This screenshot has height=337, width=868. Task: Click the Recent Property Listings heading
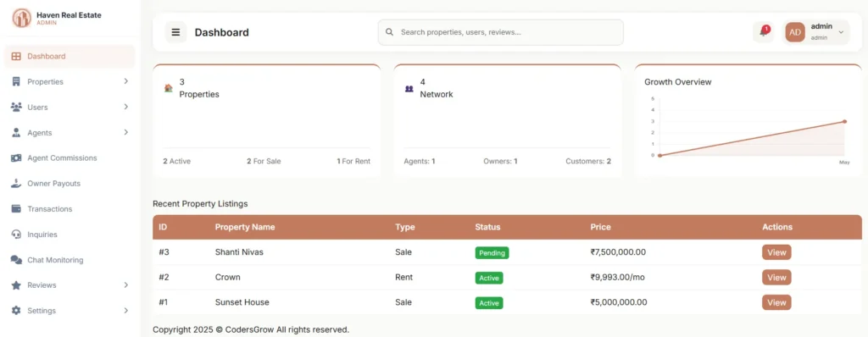tap(200, 203)
